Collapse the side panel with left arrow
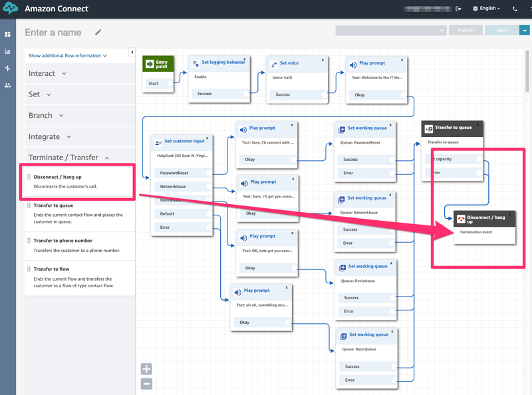The image size is (532, 395). (x=132, y=53)
